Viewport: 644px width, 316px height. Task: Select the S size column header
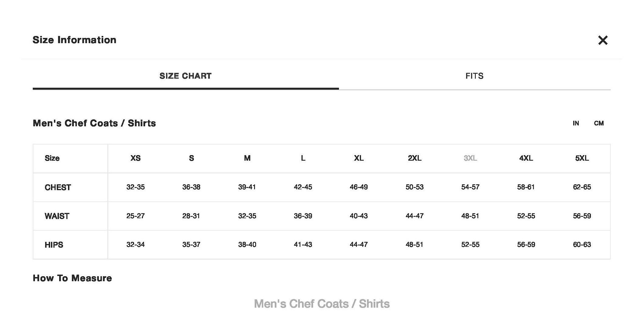click(x=191, y=158)
